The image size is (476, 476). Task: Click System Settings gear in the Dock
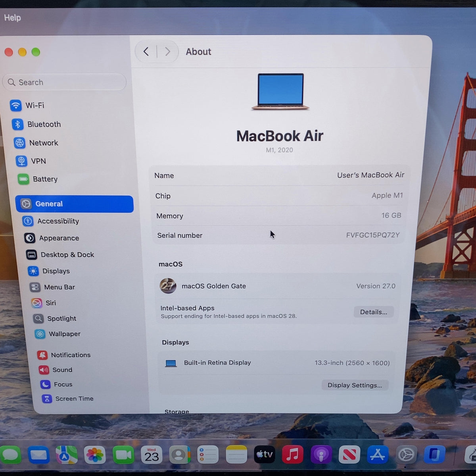click(x=406, y=455)
